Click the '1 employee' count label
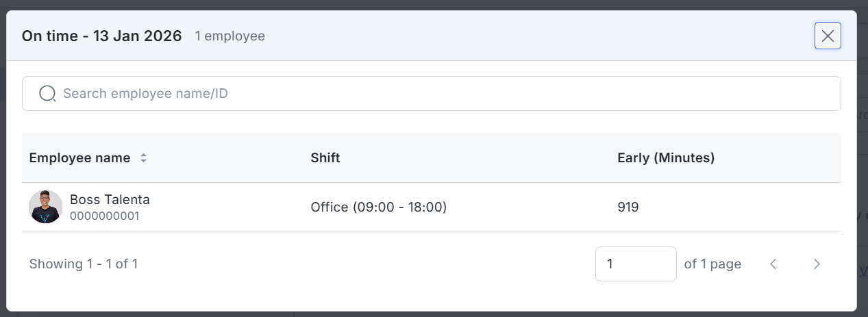Image resolution: width=868 pixels, height=317 pixels. tap(230, 36)
